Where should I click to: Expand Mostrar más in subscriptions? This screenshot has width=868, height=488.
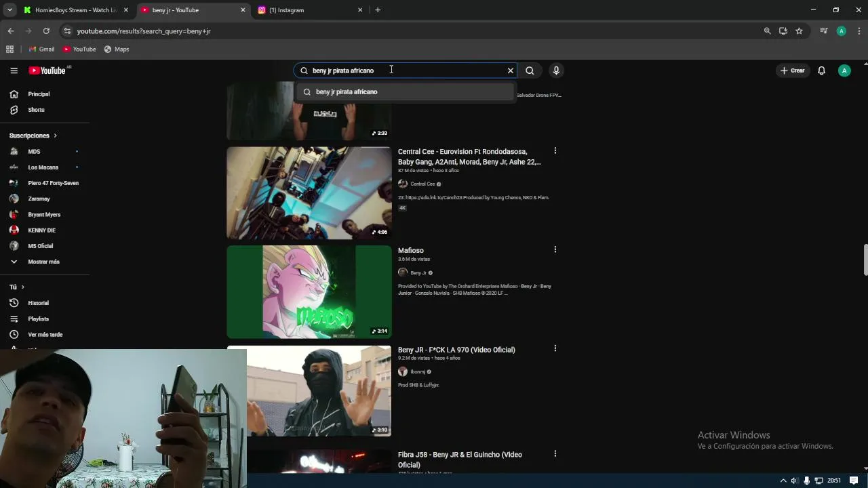coord(44,262)
